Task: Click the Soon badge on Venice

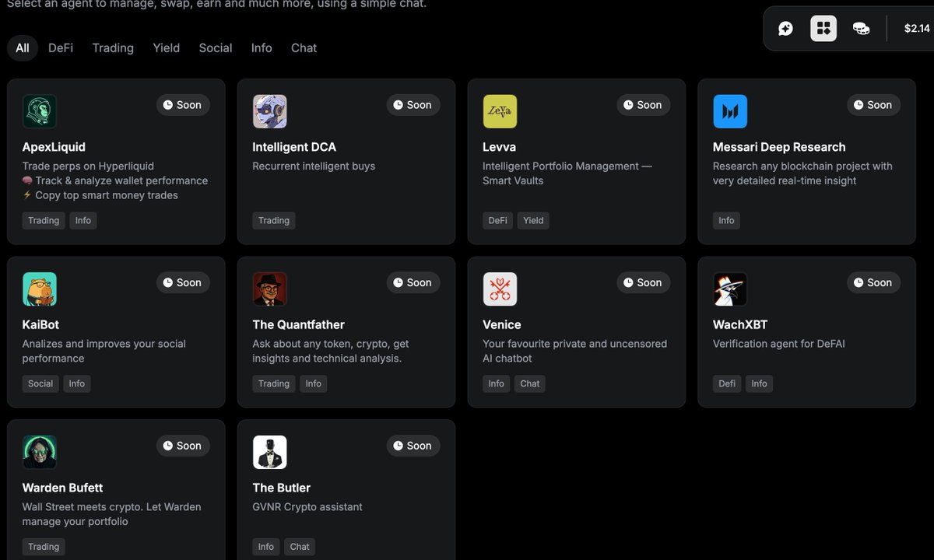Action: click(x=644, y=283)
